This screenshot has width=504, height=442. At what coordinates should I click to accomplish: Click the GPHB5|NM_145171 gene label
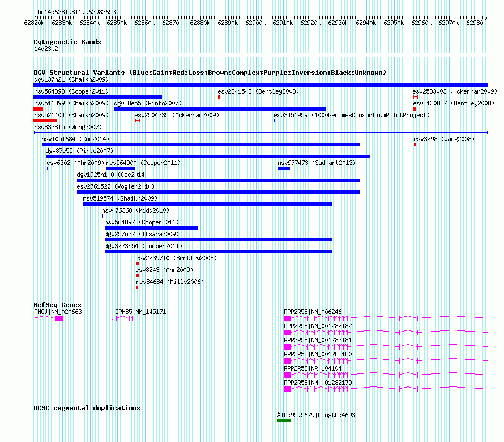coord(140,312)
